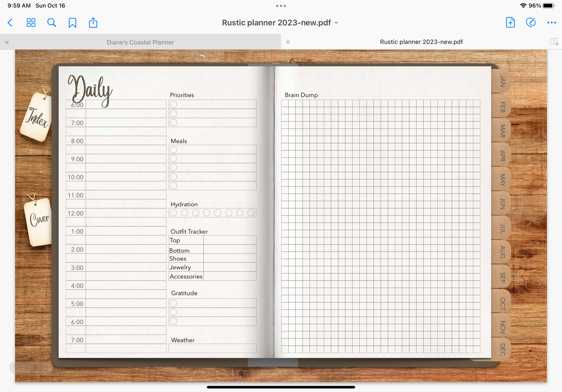This screenshot has height=392, width=562.
Task: Tap the Weather entry field
Action: 212,348
